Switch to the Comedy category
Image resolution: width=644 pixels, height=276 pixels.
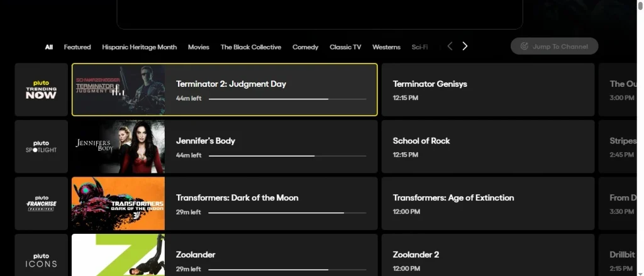pos(305,47)
